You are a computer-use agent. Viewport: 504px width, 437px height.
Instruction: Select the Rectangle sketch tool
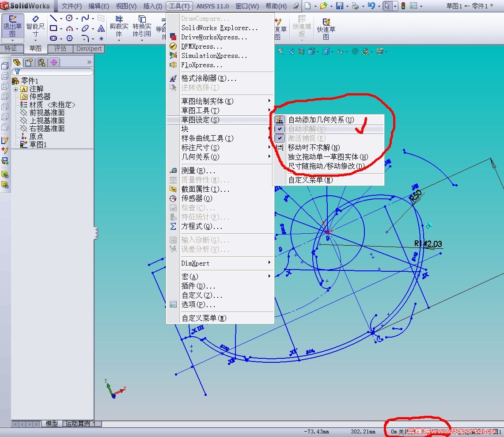pyautogui.click(x=53, y=28)
